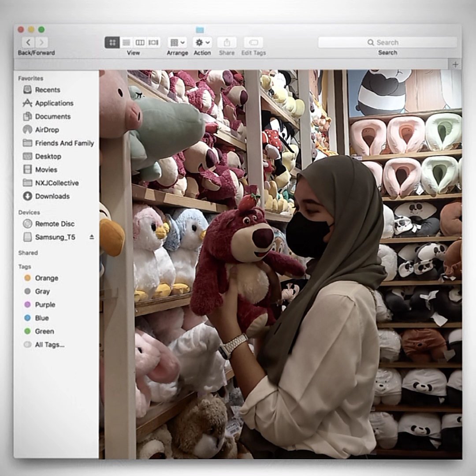Close the window with red button
The width and height of the screenshot is (476, 476).
[x=21, y=30]
